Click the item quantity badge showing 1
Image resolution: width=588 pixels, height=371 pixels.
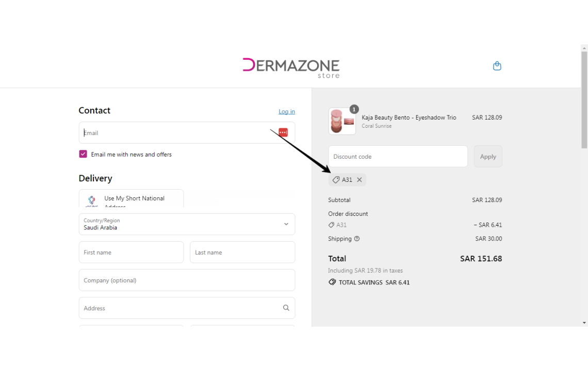[x=354, y=109]
